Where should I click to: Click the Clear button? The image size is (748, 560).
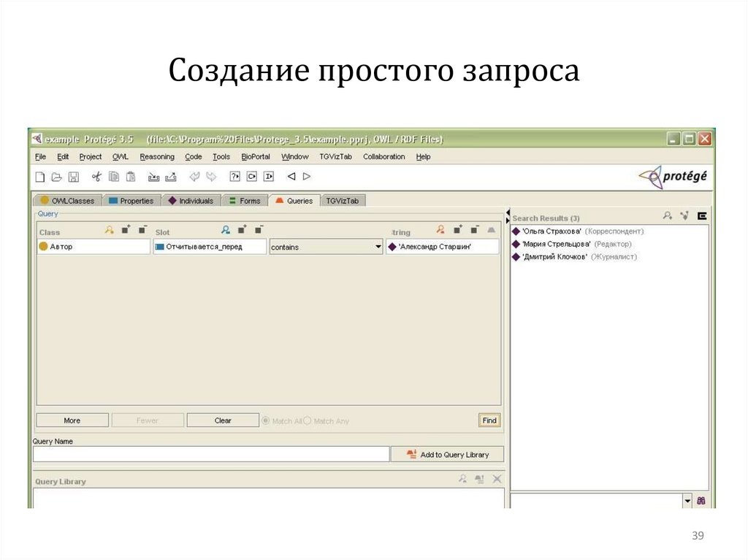click(223, 421)
